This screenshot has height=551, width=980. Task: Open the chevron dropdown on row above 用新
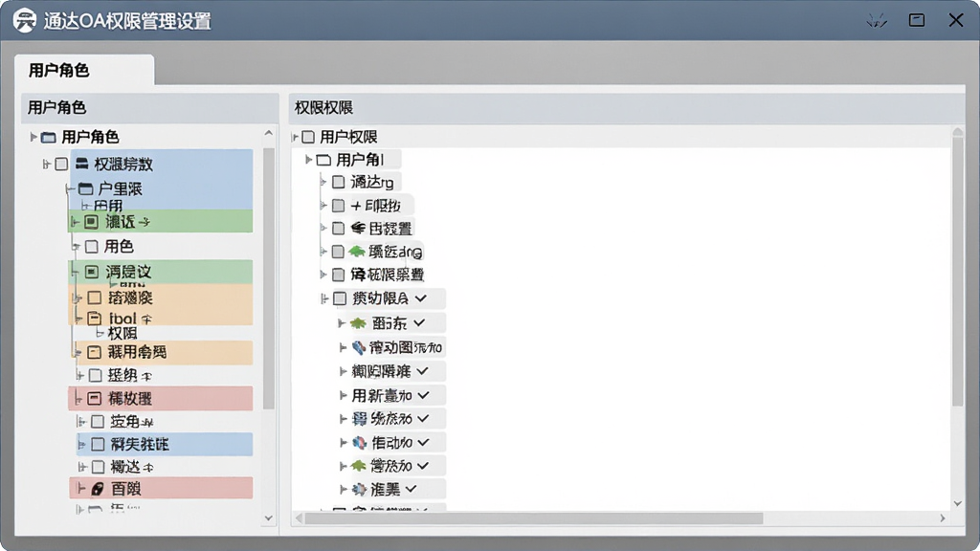pos(422,371)
